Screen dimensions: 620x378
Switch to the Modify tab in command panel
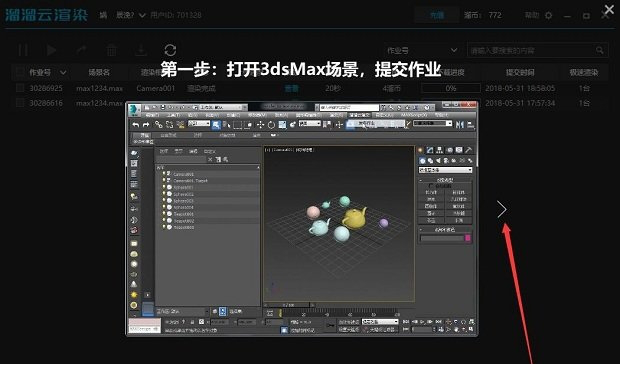tap(430, 150)
